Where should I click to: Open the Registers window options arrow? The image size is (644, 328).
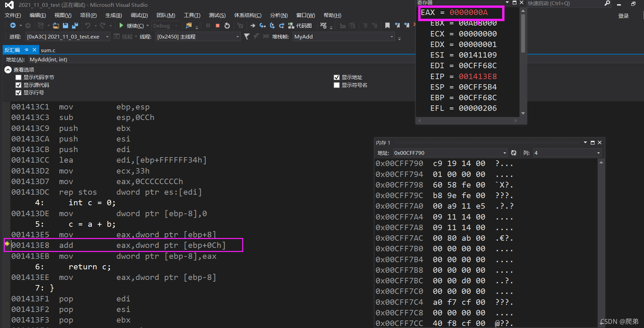pyautogui.click(x=507, y=2)
